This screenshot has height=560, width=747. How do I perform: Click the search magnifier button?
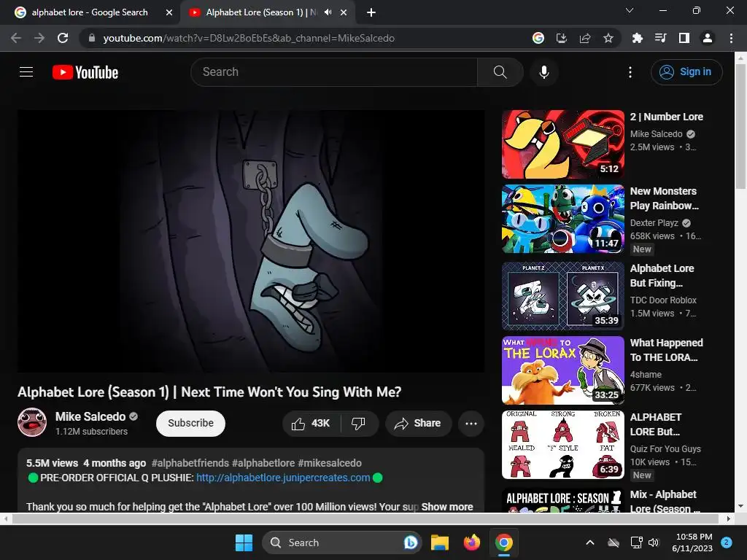tap(500, 72)
